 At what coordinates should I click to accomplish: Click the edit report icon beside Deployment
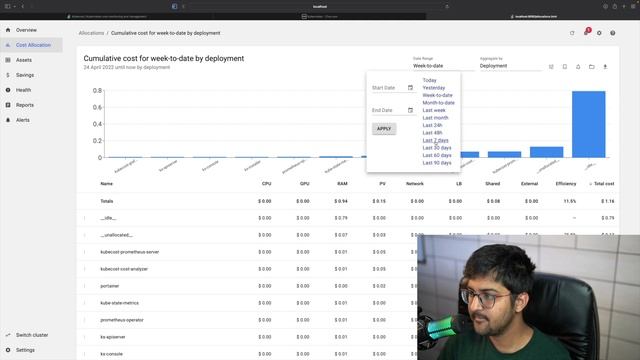pos(551,67)
